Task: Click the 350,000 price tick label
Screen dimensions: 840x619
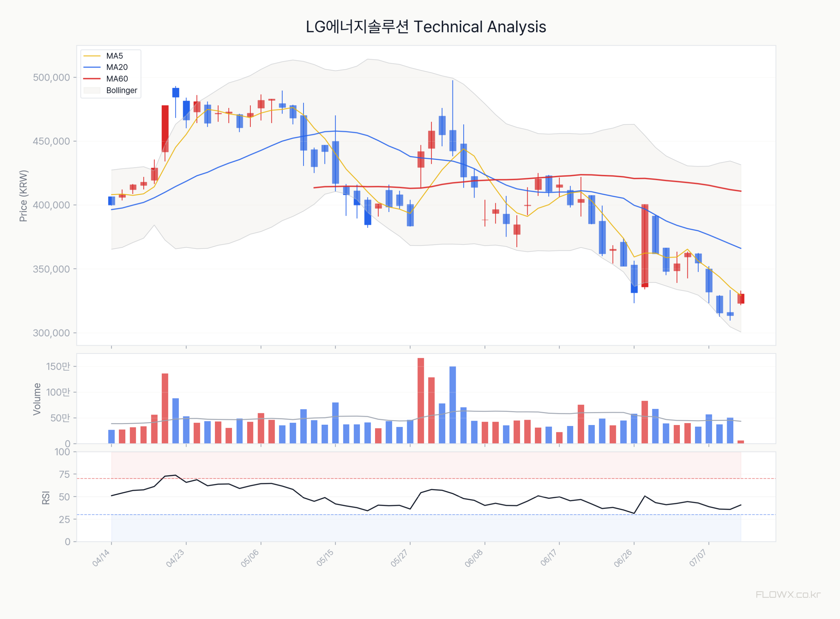Action: point(51,269)
